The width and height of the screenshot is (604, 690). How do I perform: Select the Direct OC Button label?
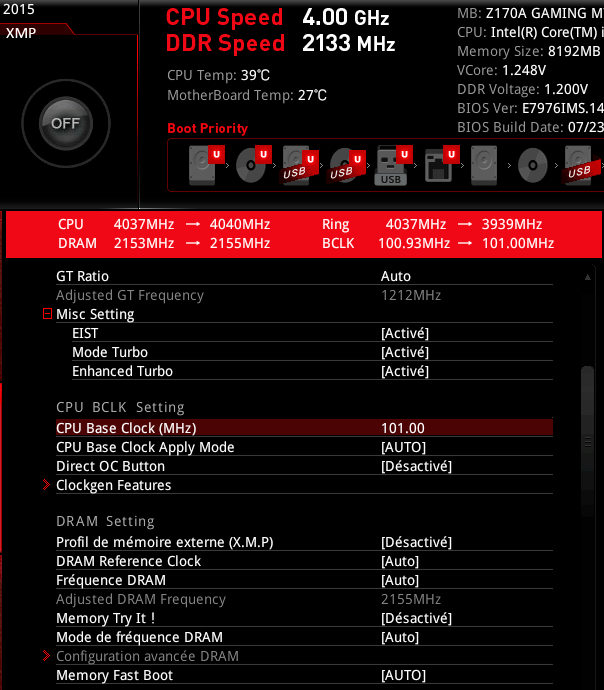[110, 466]
